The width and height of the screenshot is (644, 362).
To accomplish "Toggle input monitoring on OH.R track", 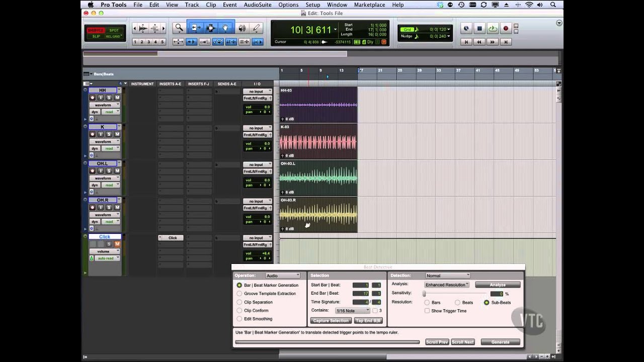I will click(101, 208).
